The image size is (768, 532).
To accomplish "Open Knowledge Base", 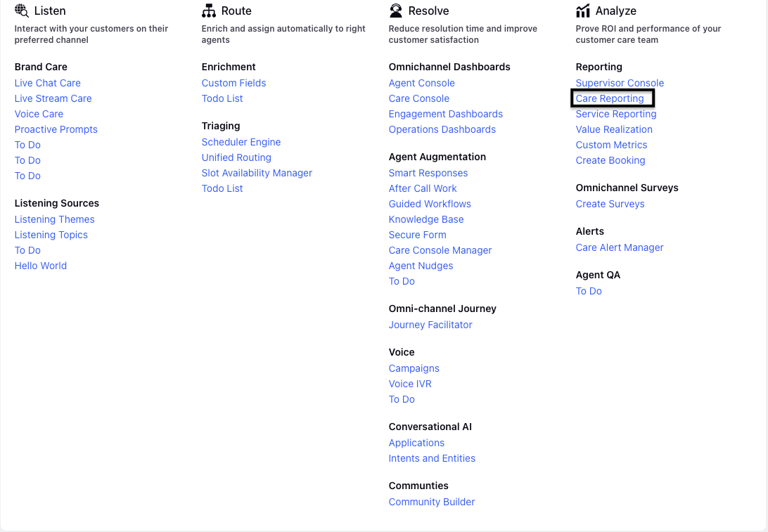I will coord(426,219).
